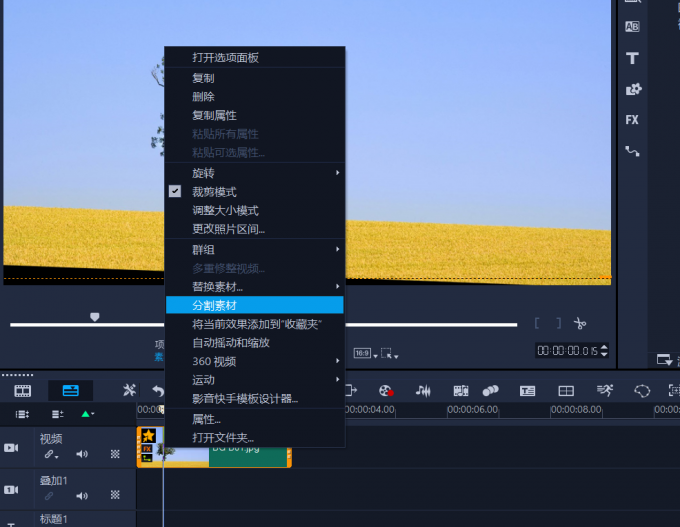This screenshot has width=680, height=527.
Task: Click the star icon on the clip
Action: coord(148,435)
